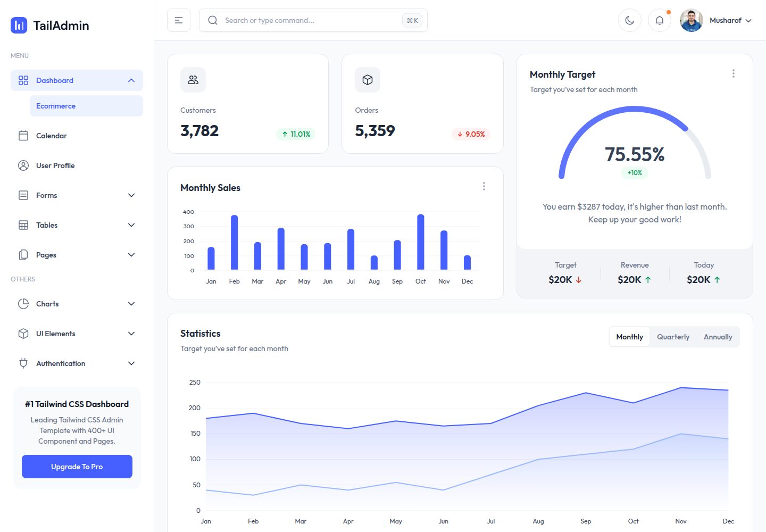Switch to dark mode with moon icon
Viewport: 766px width, 532px height.
tap(630, 20)
